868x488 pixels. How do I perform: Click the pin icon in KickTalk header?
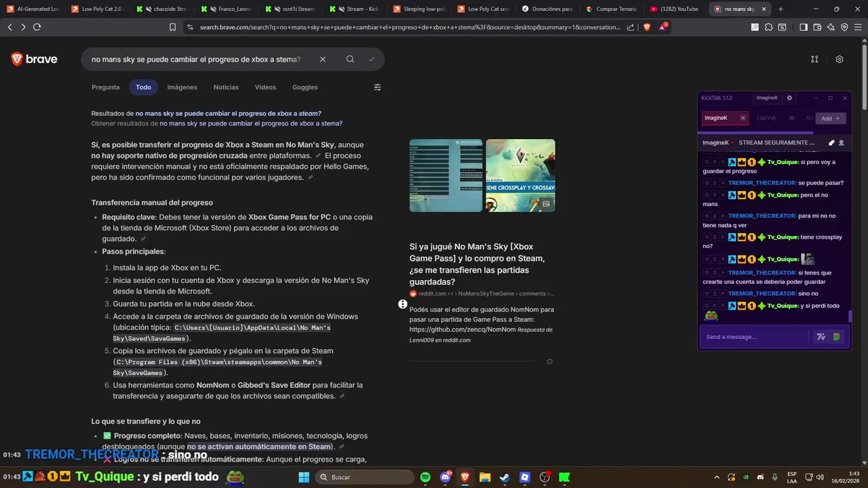tap(832, 143)
